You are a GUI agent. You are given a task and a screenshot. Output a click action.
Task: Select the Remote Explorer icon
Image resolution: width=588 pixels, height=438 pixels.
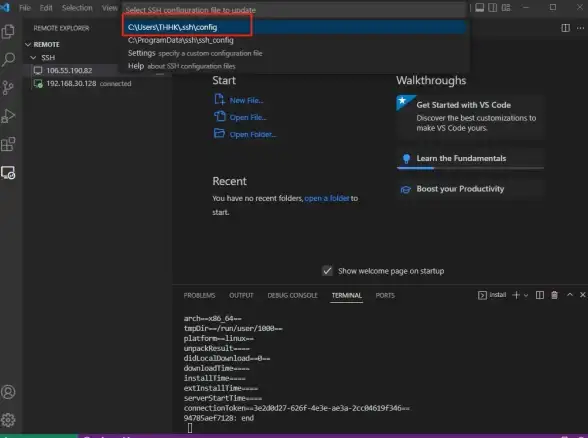click(8, 172)
